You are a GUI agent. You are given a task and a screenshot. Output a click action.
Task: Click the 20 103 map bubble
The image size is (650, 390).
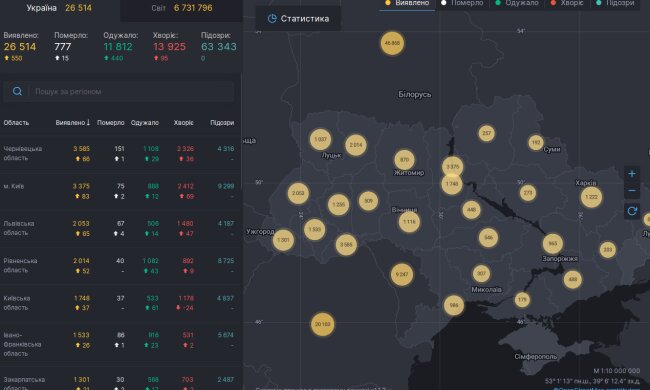(x=323, y=324)
